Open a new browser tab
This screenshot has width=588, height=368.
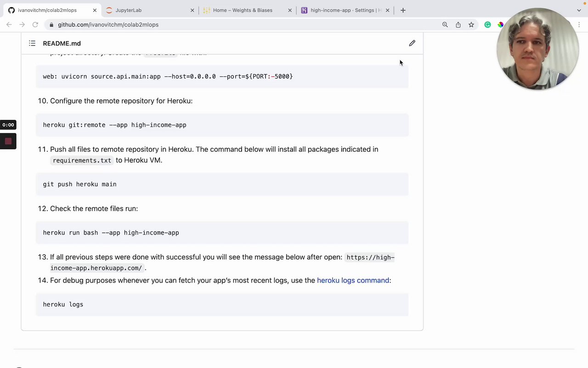pyautogui.click(x=403, y=10)
